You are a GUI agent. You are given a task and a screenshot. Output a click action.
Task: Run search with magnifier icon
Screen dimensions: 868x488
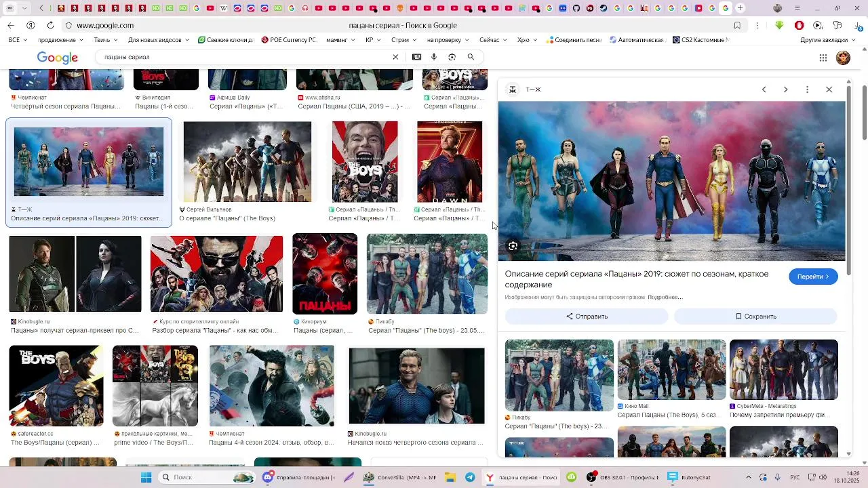click(471, 57)
